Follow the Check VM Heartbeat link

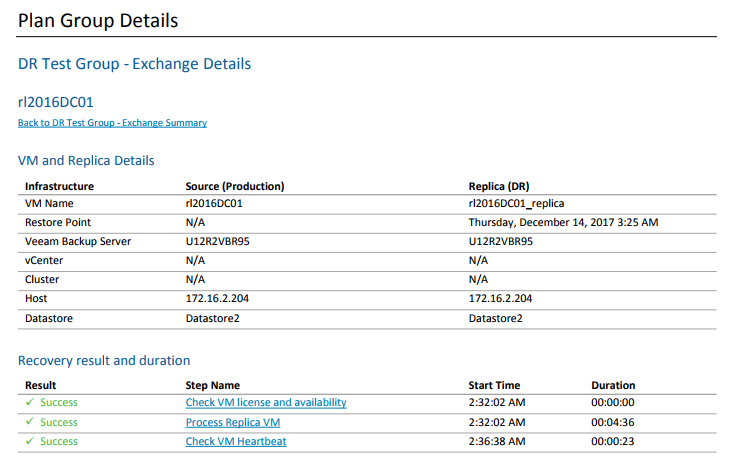coord(236,441)
